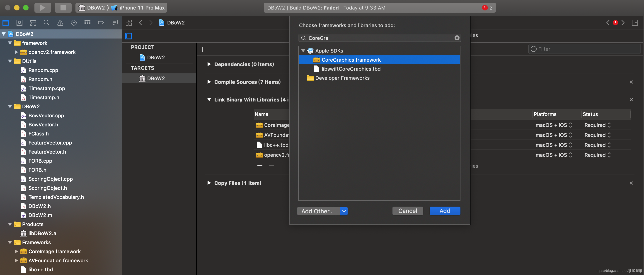Toggle the project and targets list sidebar
Image resolution: width=644 pixels, height=275 pixels.
click(128, 36)
